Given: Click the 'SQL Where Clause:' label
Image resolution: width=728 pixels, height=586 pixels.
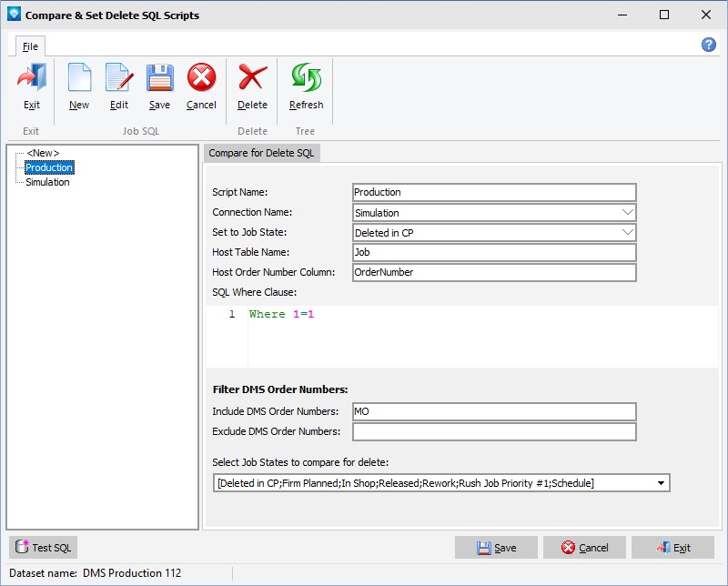Looking at the screenshot, I should pos(254,292).
